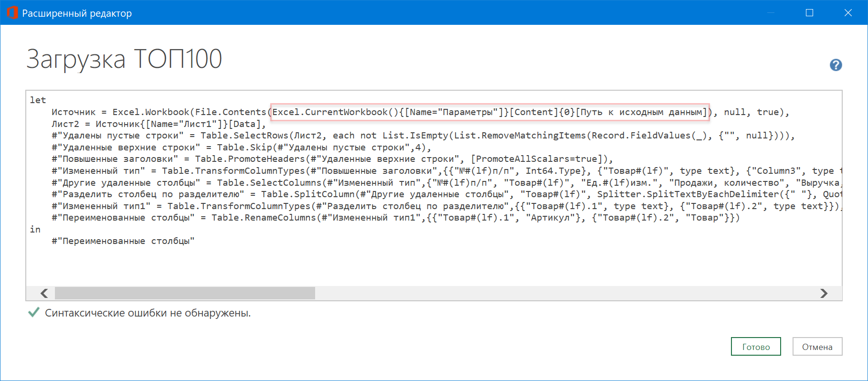Click 'Excel.CurrentWorkbook()' in the code

335,112
